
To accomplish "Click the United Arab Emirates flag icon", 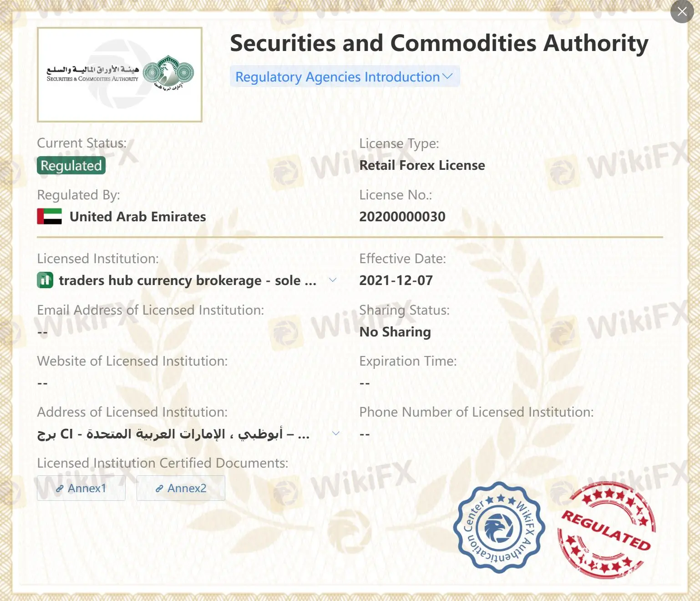I will pyautogui.click(x=49, y=216).
